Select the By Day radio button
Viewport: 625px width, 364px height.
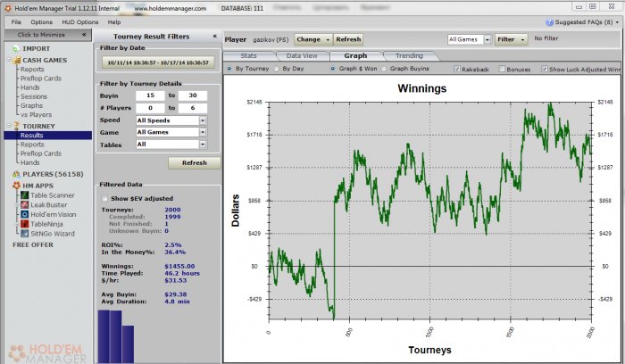click(276, 69)
